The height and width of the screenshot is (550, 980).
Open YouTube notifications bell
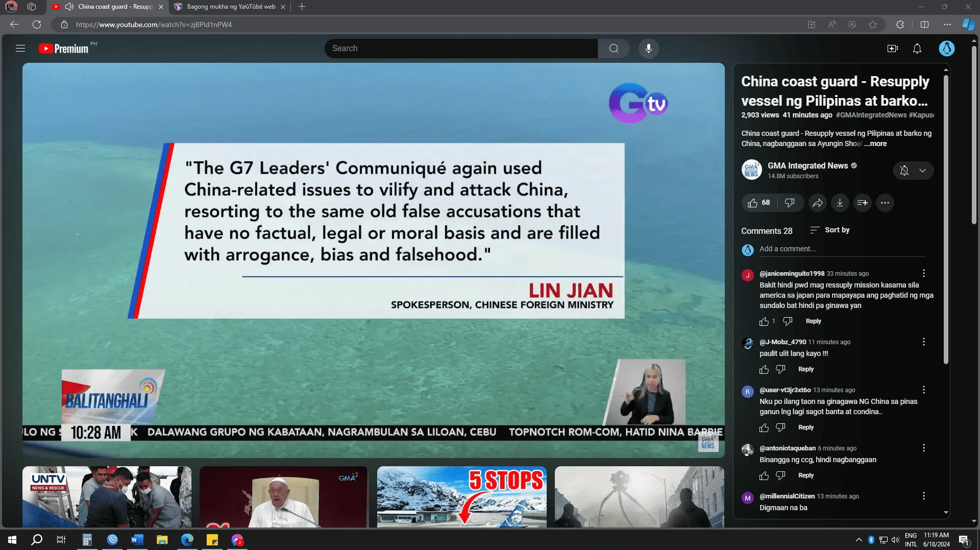[x=917, y=49]
